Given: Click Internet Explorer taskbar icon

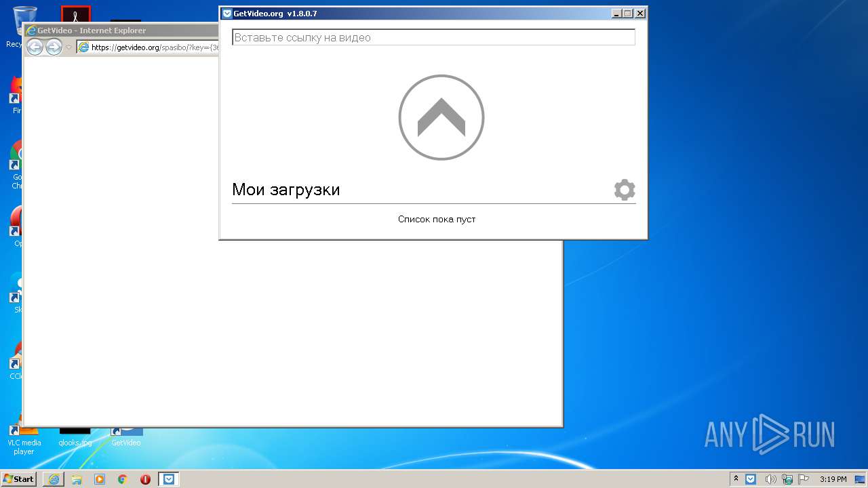Looking at the screenshot, I should [x=54, y=479].
